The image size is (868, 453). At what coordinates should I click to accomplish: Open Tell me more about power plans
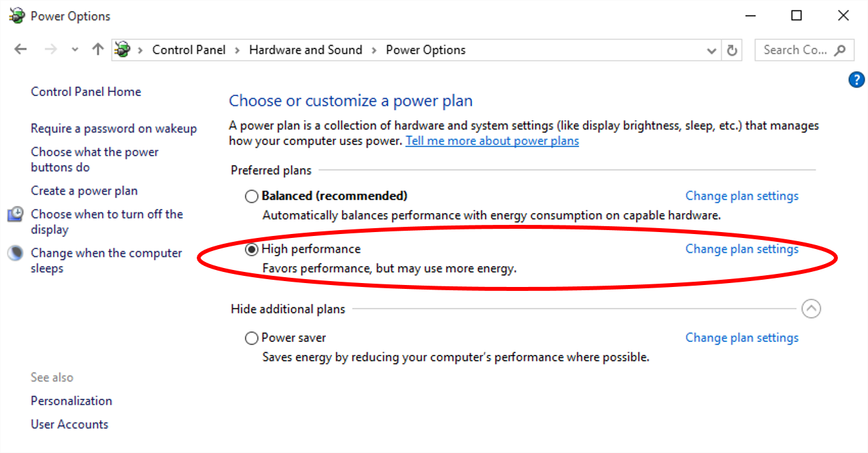tap(492, 141)
